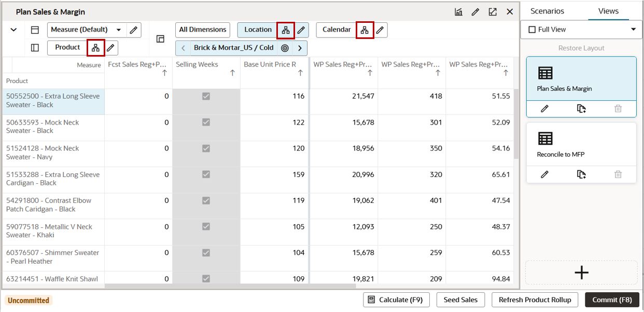
Task: Toggle Selling Weeks checkbox for 51533288 row
Action: 206,174
